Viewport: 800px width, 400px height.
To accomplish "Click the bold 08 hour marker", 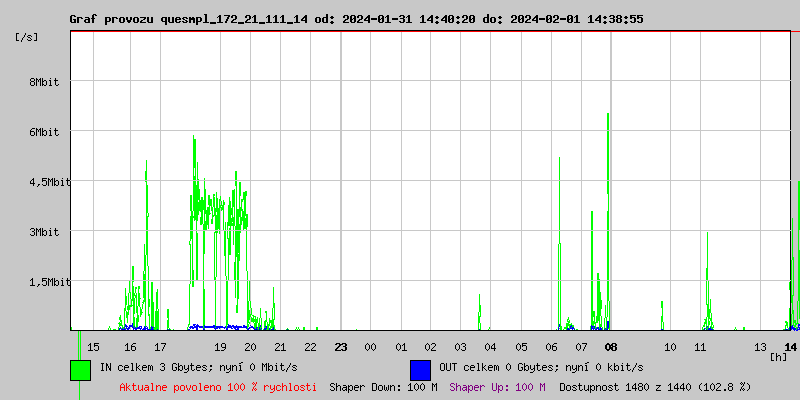I will click(x=610, y=347).
